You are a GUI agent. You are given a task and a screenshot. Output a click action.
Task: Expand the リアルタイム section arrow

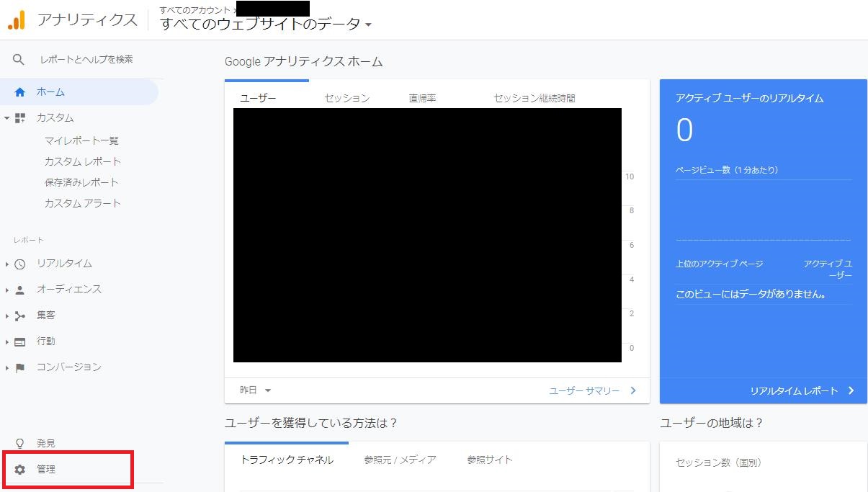6,264
